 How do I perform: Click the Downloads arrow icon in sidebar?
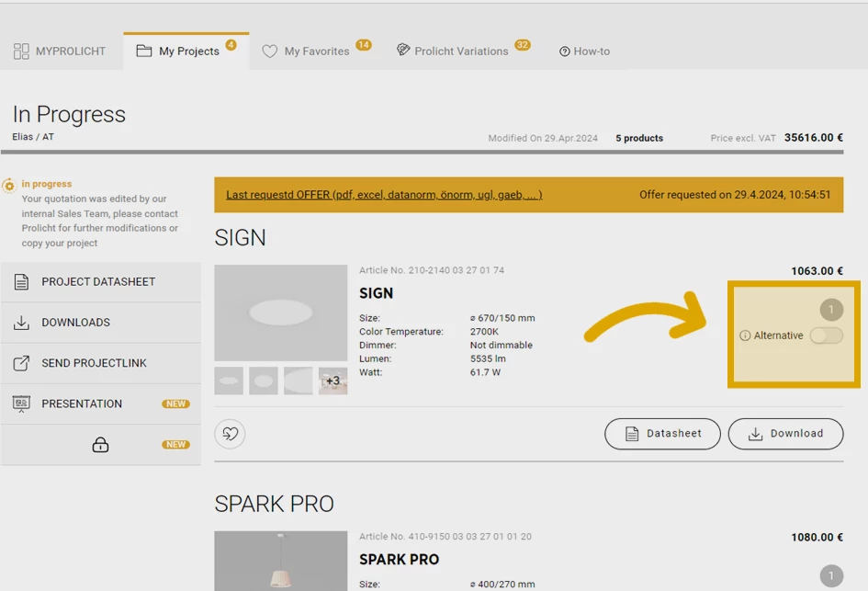[x=21, y=323]
